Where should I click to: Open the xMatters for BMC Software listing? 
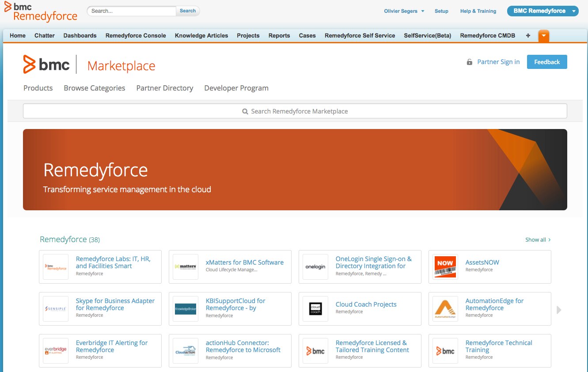coord(245,262)
